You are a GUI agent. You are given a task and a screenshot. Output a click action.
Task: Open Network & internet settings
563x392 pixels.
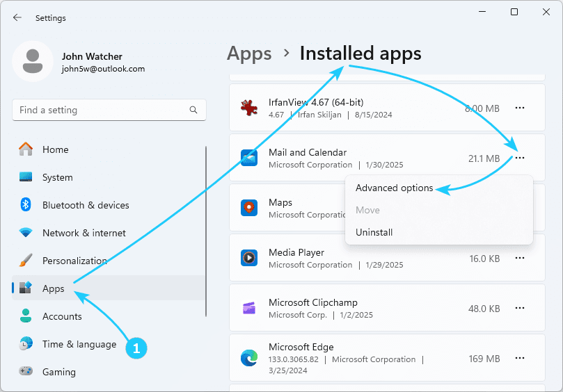84,233
